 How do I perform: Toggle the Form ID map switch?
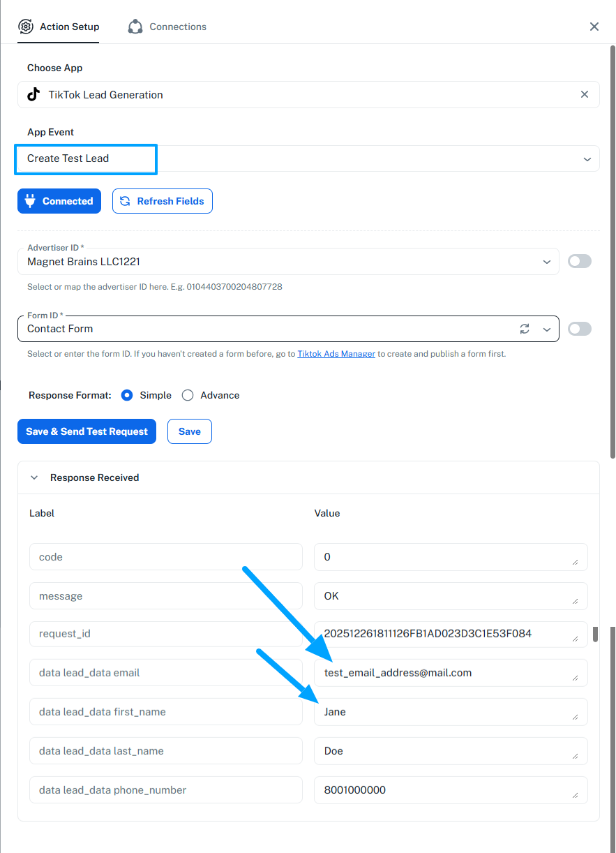point(580,329)
